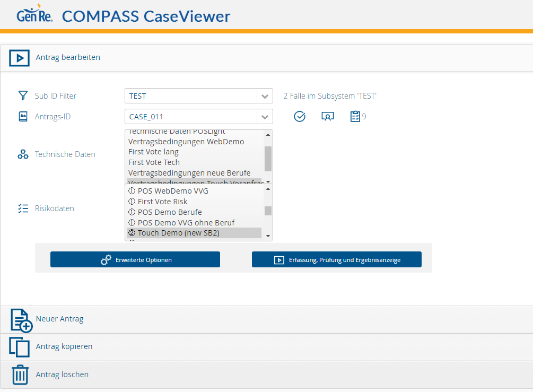Click the clipboard icon showing 9

pyautogui.click(x=355, y=116)
